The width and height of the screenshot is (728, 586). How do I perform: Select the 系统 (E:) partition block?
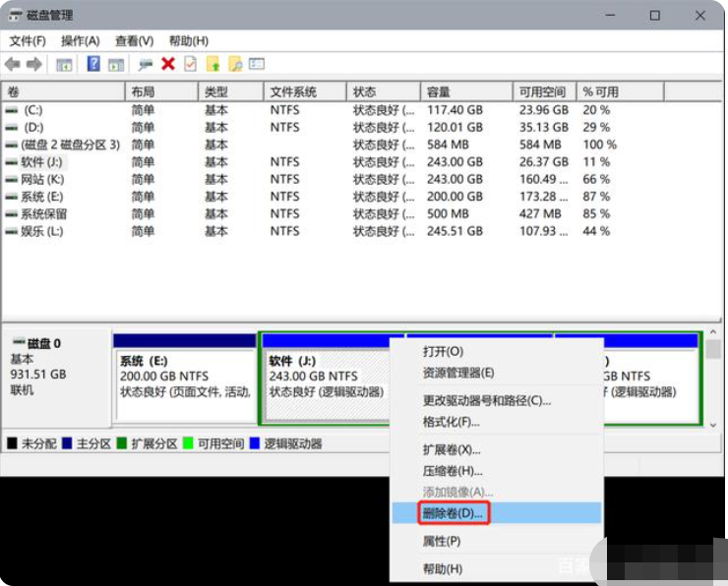click(x=184, y=377)
